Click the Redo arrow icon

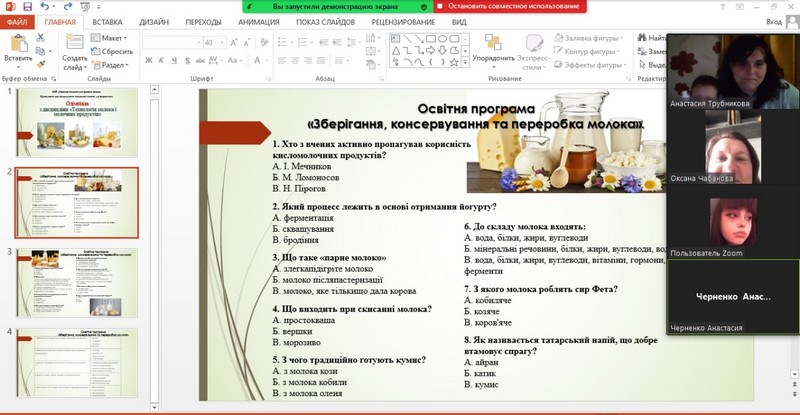click(x=68, y=7)
